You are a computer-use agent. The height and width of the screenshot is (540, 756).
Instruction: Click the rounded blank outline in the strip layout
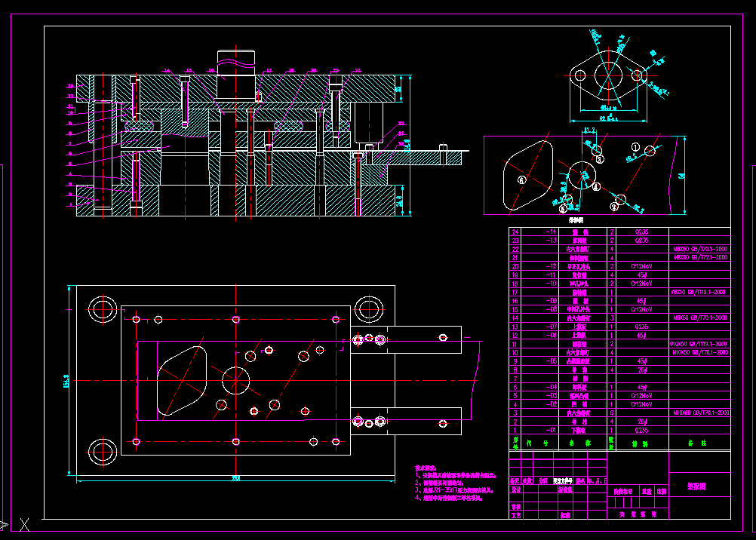click(527, 176)
